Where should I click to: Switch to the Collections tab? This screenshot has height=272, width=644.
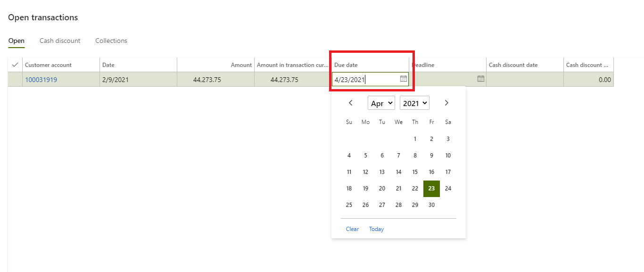point(111,41)
